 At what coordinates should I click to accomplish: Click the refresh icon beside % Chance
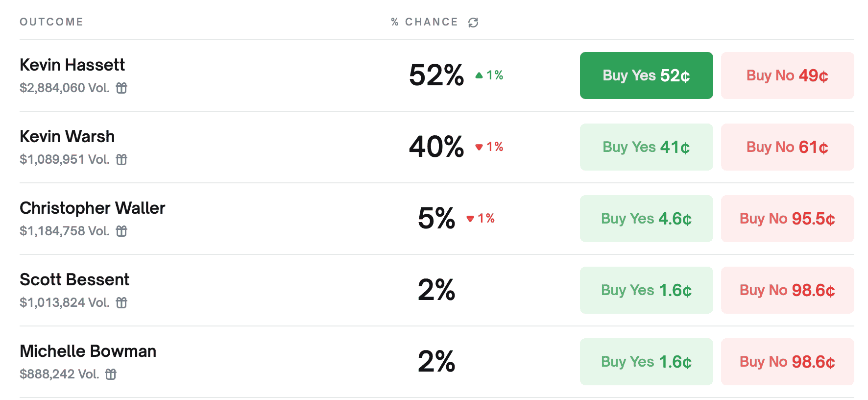click(473, 23)
